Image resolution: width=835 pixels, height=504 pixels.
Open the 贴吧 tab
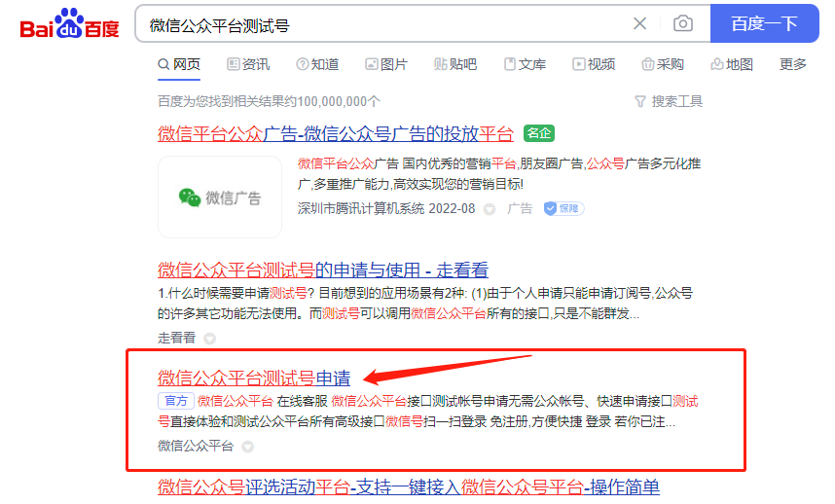pyautogui.click(x=455, y=64)
